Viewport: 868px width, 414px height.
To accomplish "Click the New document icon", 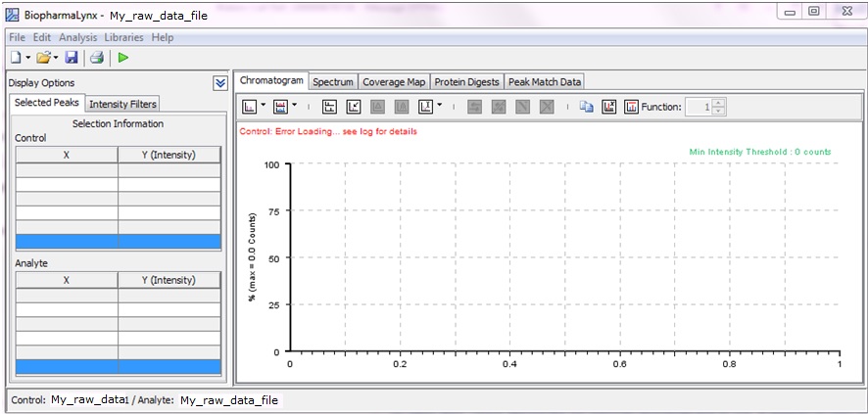I will point(16,58).
